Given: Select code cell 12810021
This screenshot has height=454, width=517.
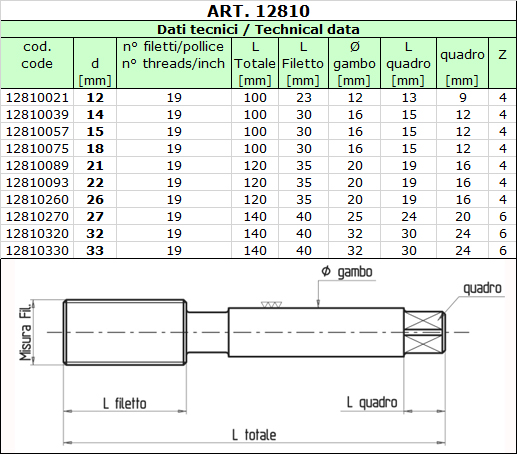Looking at the screenshot, I should point(37,98).
